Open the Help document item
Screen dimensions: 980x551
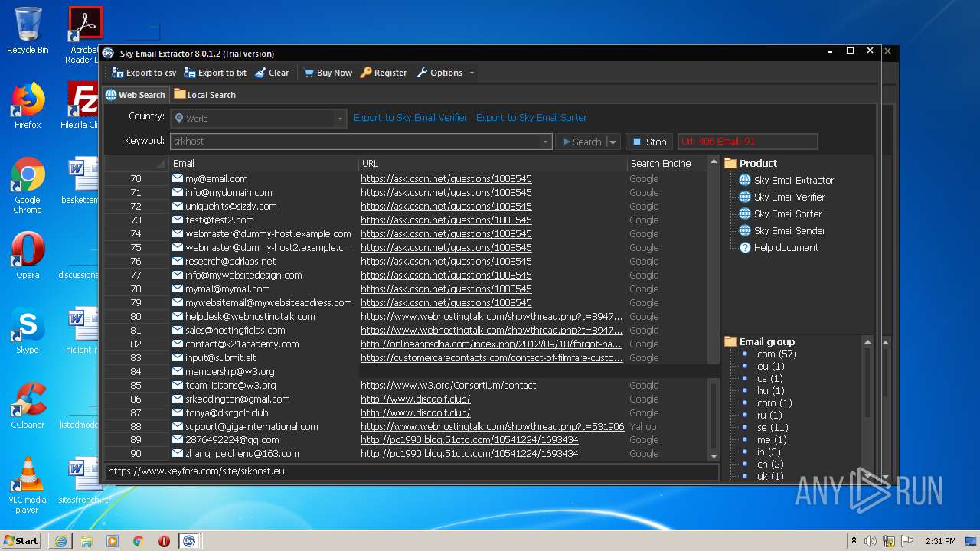tap(786, 248)
